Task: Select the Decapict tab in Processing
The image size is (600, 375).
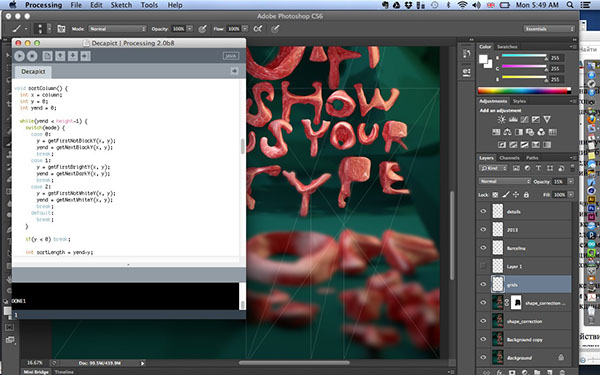Action: pyautogui.click(x=33, y=72)
